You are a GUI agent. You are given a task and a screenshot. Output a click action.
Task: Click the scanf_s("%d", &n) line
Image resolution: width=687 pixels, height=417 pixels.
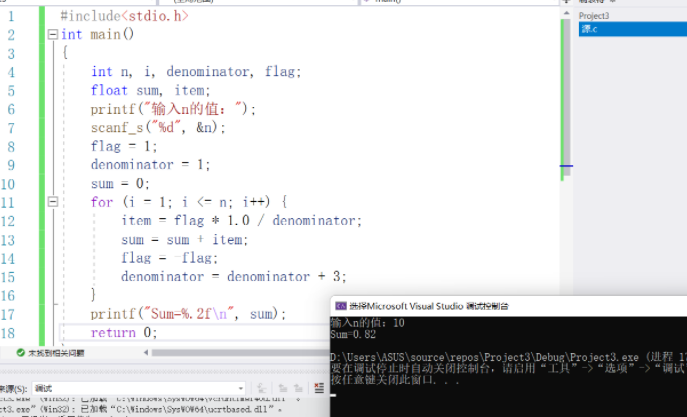[x=158, y=127]
